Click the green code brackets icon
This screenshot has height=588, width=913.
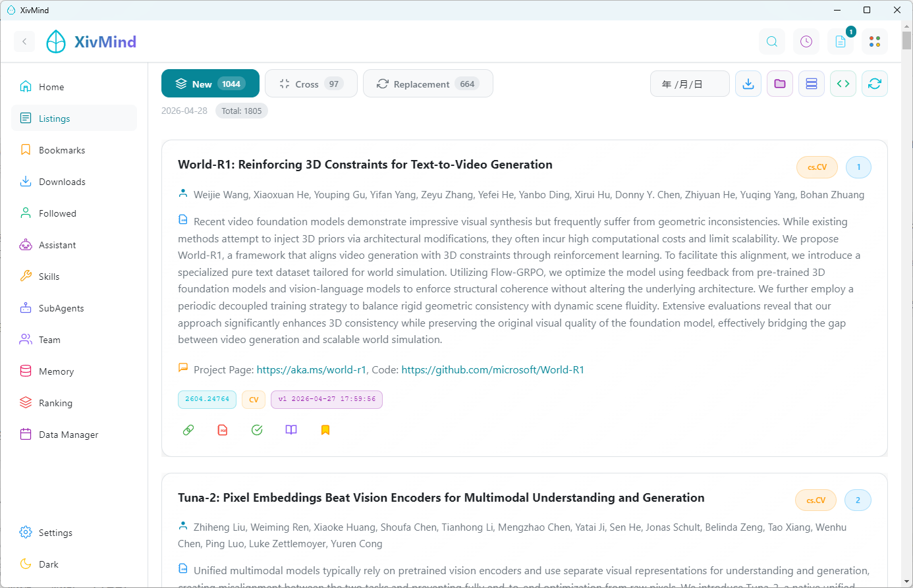(x=843, y=84)
